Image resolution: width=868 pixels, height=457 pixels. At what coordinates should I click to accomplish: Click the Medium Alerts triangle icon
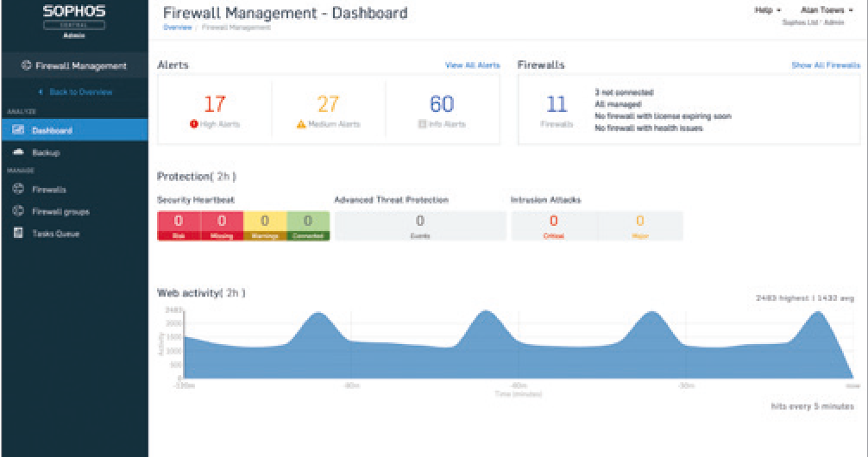point(301,125)
